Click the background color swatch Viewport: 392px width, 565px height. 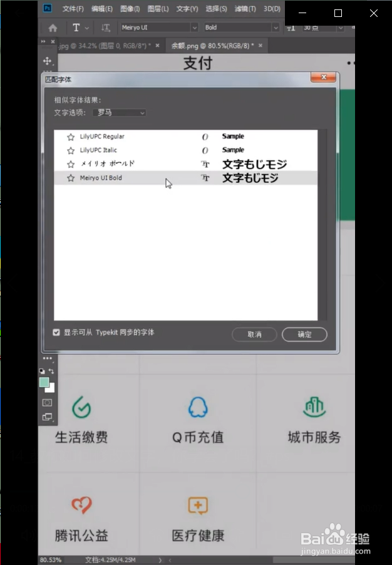pyautogui.click(x=51, y=389)
